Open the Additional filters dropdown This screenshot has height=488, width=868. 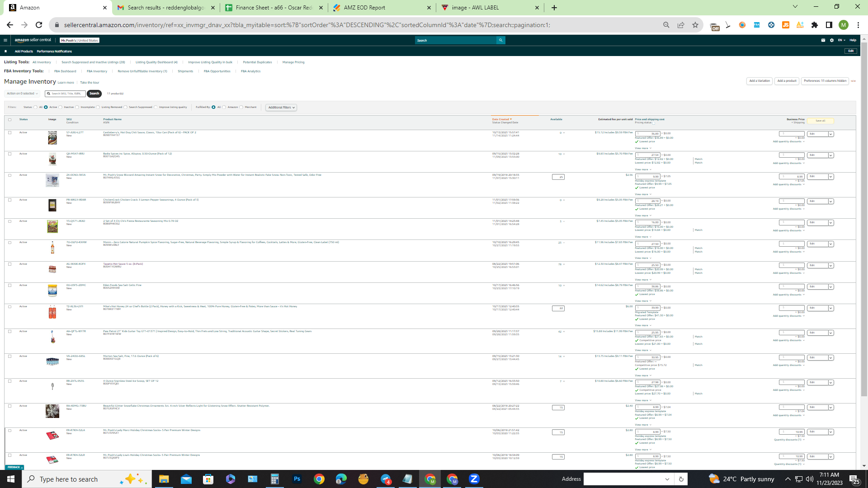click(281, 108)
